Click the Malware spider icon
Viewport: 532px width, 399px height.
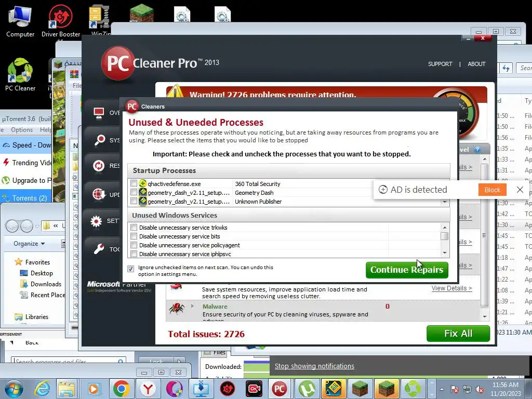[x=177, y=309]
